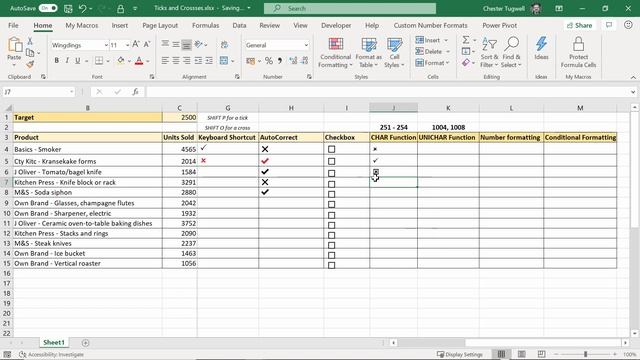Apply Italic formatting
640x360 pixels.
[x=67, y=61]
